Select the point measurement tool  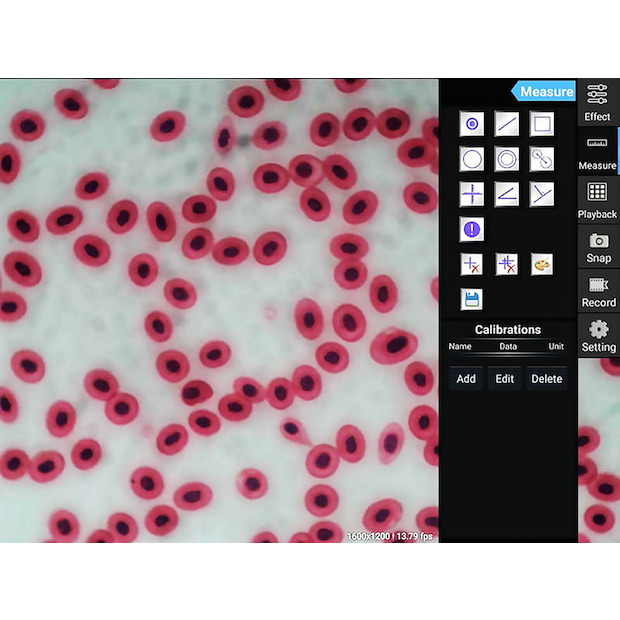pyautogui.click(x=472, y=124)
